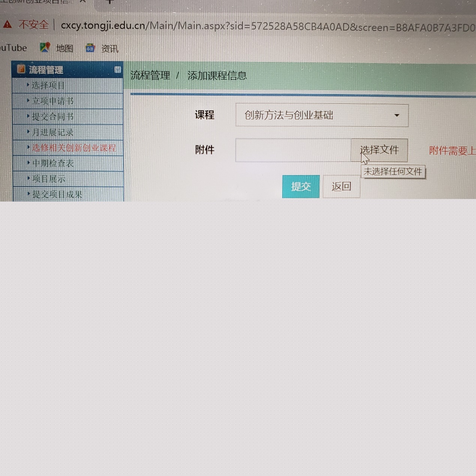Click the 返回 back button

(x=341, y=186)
